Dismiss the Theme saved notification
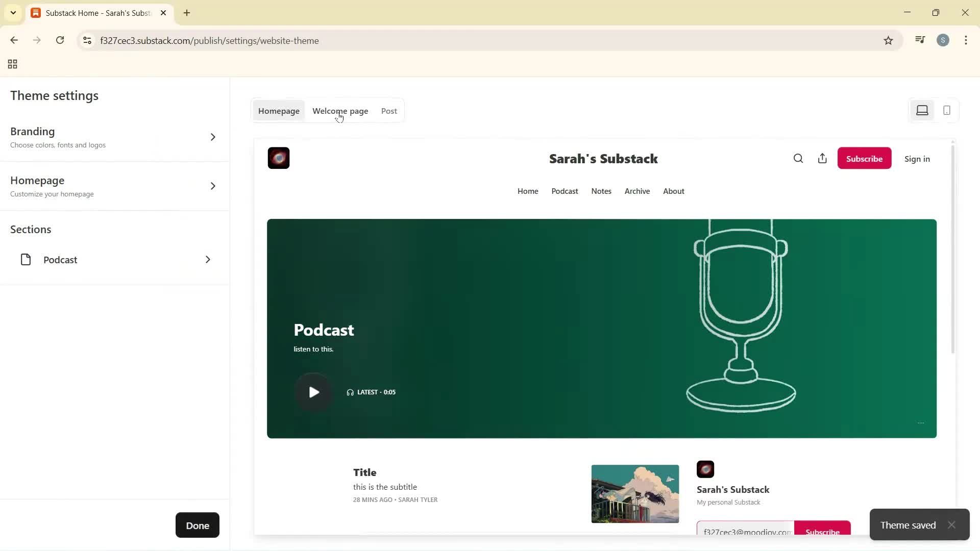This screenshot has width=980, height=551. (x=951, y=525)
